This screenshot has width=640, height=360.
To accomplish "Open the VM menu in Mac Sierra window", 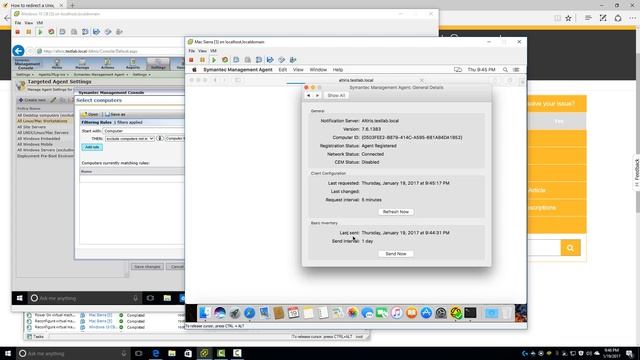I will [x=213, y=51].
